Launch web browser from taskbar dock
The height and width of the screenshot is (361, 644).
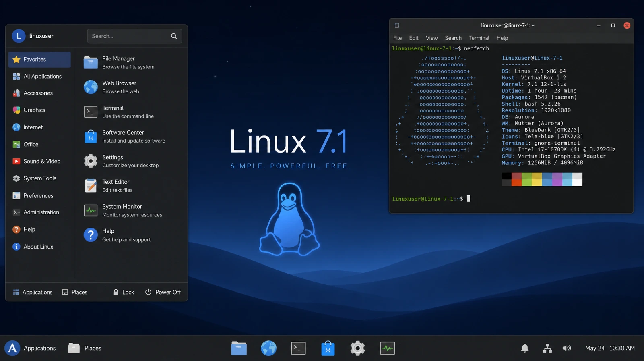tap(268, 348)
